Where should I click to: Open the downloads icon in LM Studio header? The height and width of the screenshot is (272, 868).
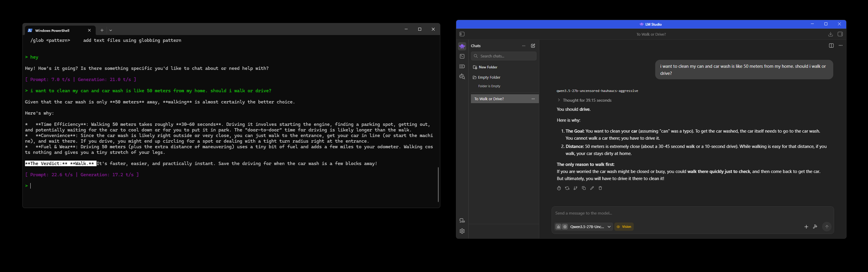pyautogui.click(x=831, y=34)
